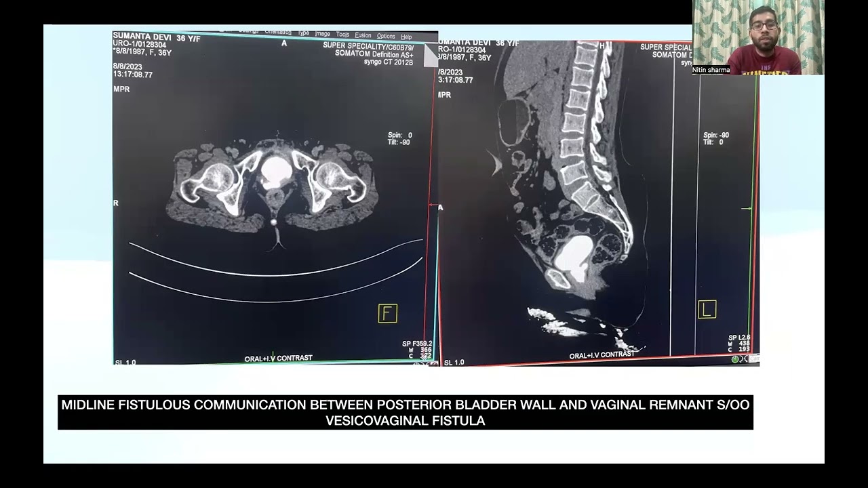Open the Tools menu
The height and width of the screenshot is (488, 868).
point(342,34)
